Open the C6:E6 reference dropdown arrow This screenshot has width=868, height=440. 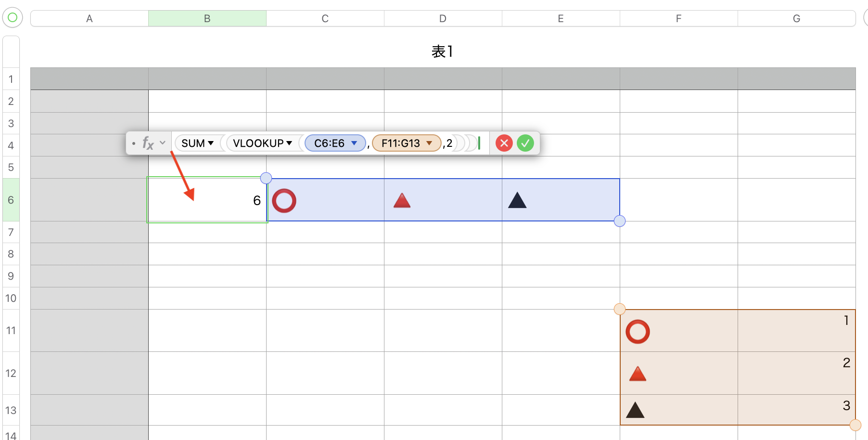tap(354, 143)
